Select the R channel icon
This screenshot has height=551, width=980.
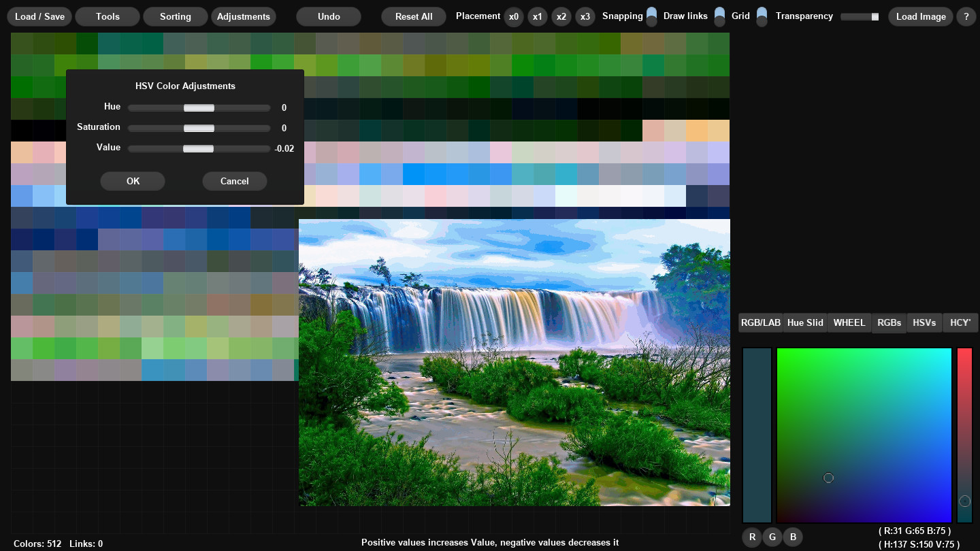tap(752, 537)
